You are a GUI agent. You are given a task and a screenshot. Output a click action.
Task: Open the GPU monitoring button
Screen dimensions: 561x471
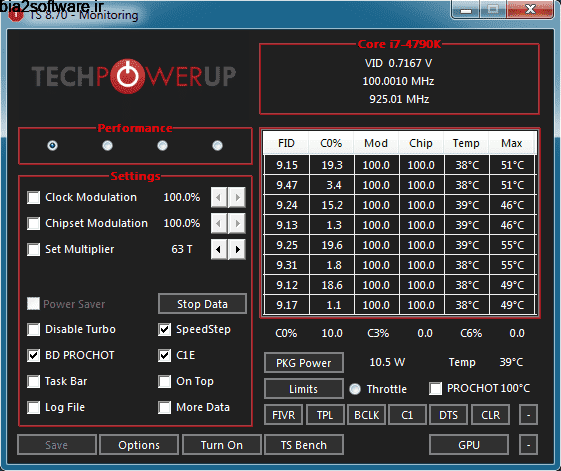point(469,445)
